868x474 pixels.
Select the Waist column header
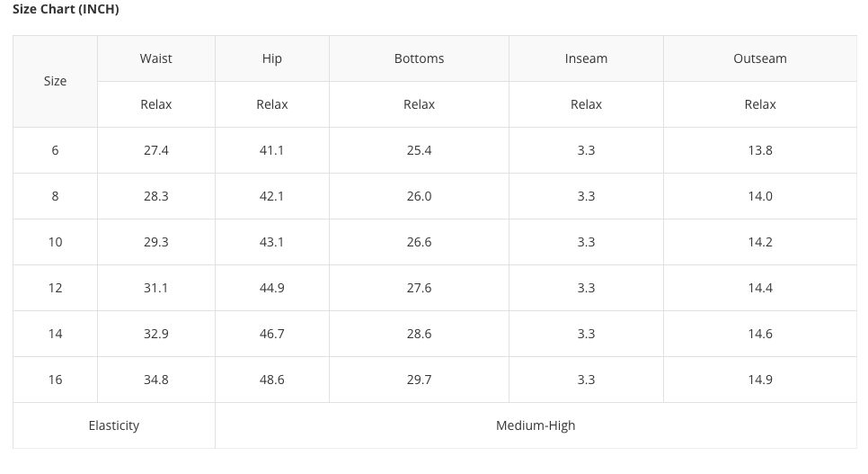point(156,58)
